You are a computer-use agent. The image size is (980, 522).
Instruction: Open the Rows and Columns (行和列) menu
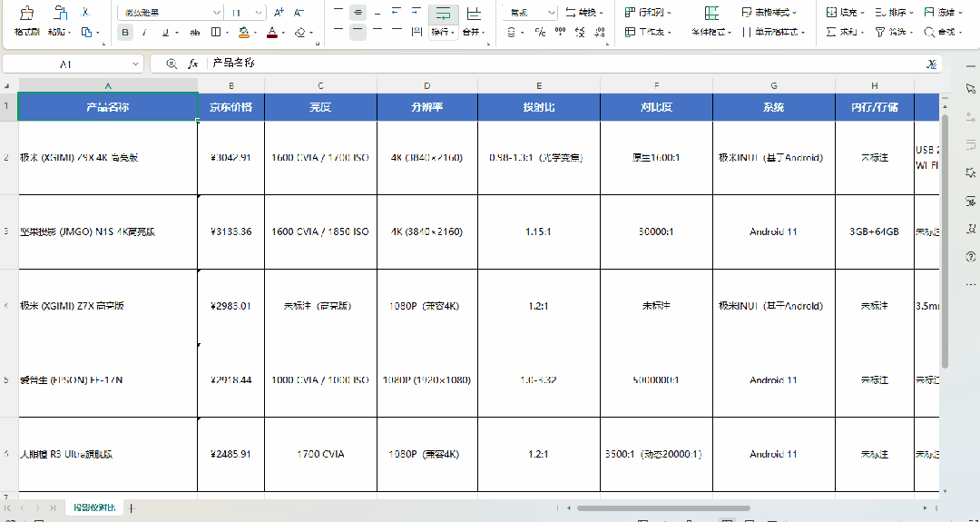[x=648, y=13]
